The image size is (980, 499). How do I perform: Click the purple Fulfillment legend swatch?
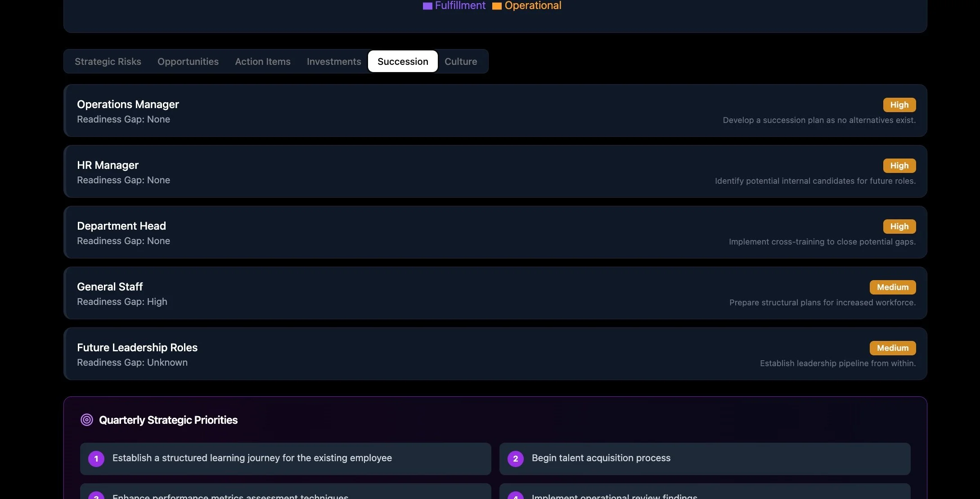tap(427, 6)
